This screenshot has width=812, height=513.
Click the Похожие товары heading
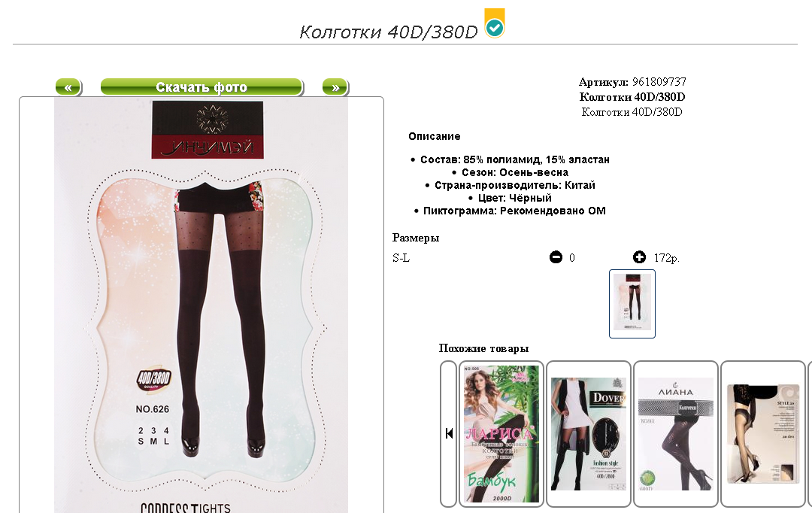[483, 348]
